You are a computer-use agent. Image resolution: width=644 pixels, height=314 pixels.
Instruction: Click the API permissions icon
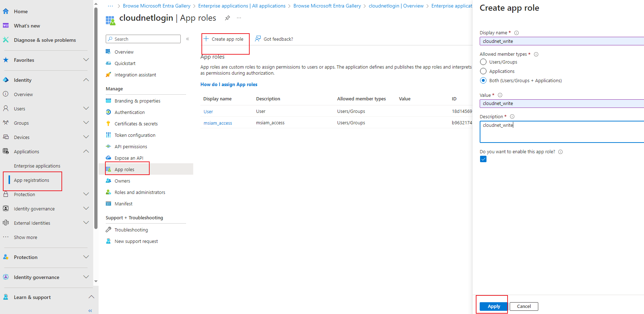(x=108, y=146)
